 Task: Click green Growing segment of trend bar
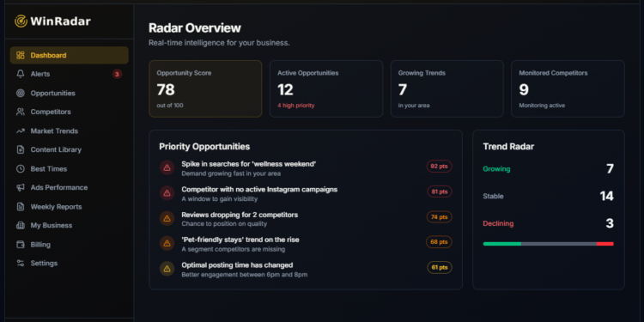tap(502, 244)
